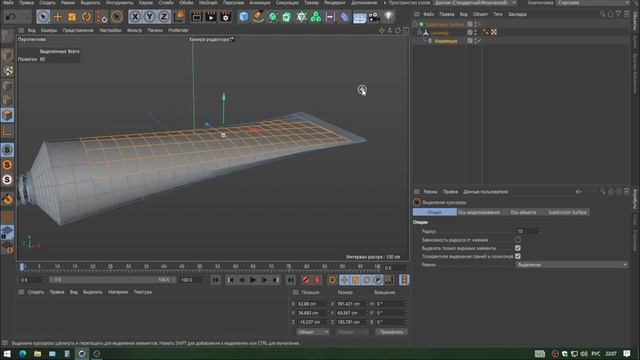Click the timeline range slider bar
640x360 pixels.
click(x=113, y=280)
